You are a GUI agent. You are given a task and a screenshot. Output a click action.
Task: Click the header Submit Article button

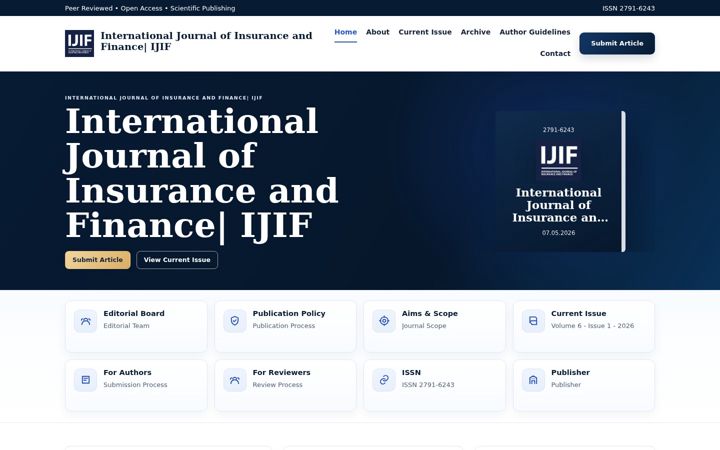pos(617,44)
